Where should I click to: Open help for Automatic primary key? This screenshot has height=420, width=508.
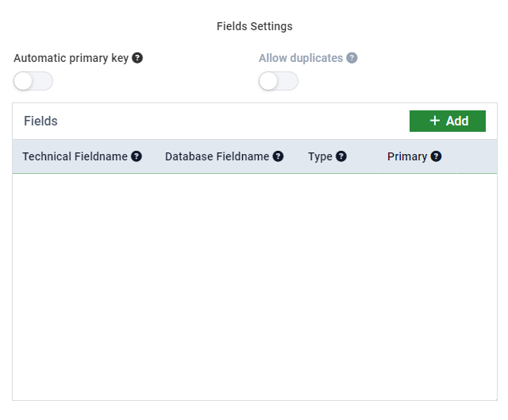pos(137,58)
